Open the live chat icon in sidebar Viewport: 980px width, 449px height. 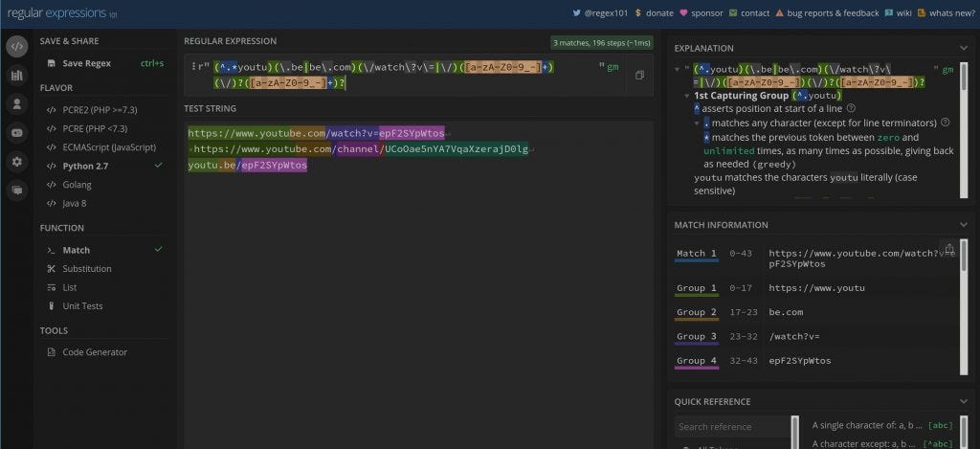[x=16, y=191]
